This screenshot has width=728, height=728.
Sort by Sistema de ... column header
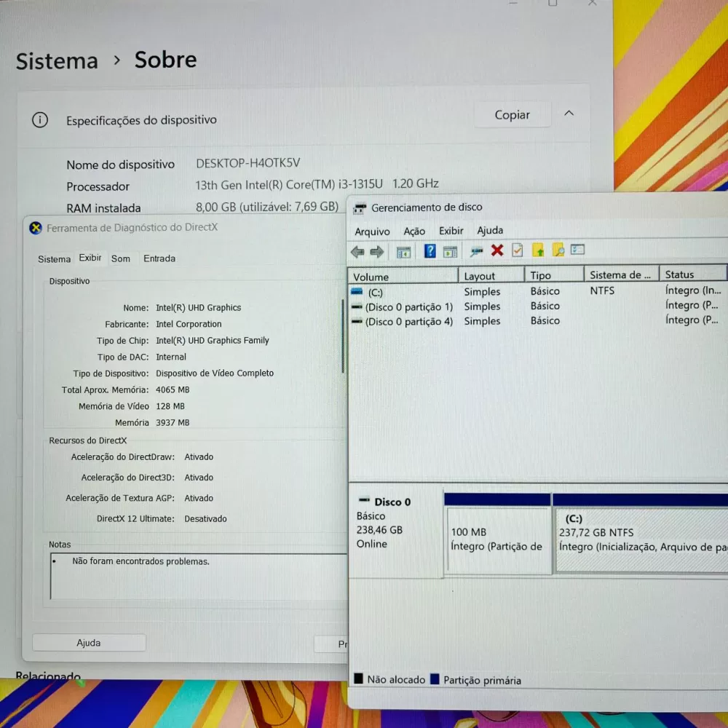622,274
